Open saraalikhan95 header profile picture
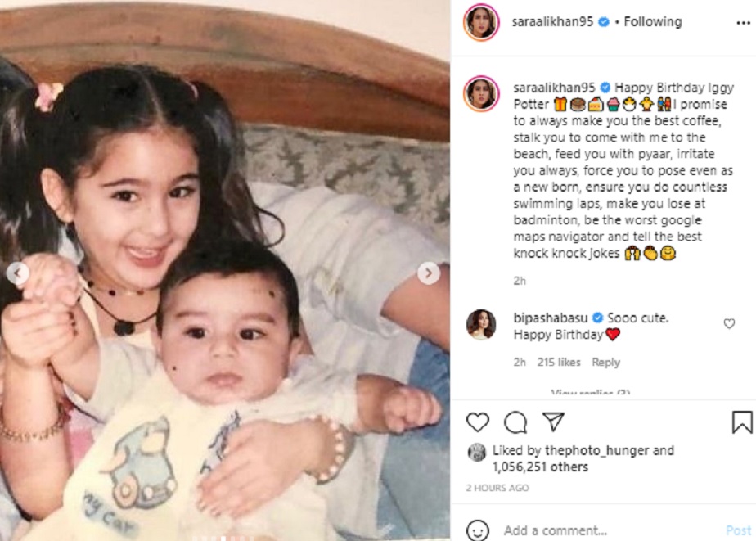756x541 pixels. point(481,22)
